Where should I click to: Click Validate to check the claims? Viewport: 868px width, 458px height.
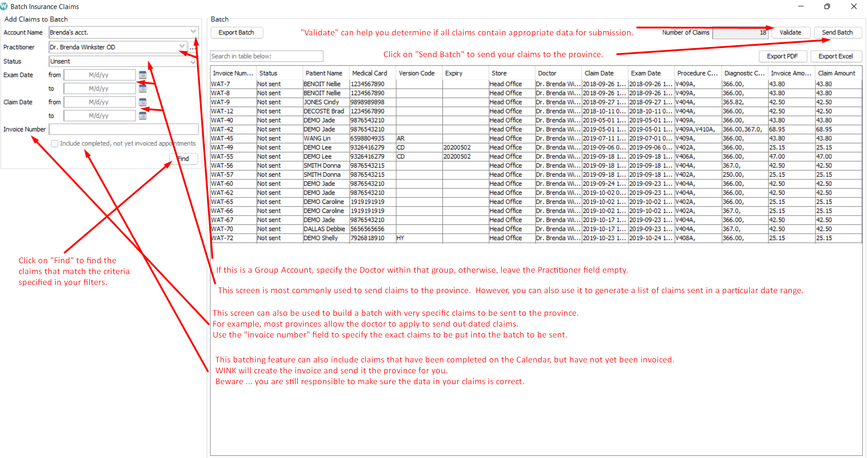pos(790,32)
